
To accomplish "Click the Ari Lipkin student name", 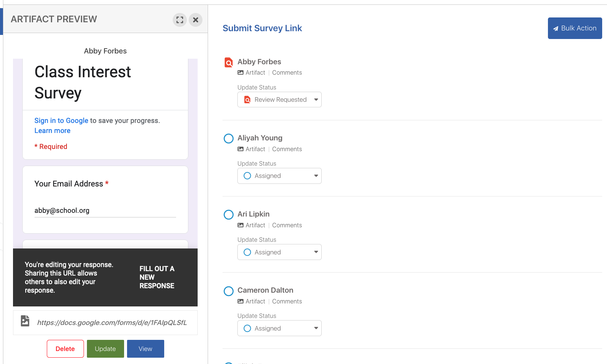I will pos(253,214).
